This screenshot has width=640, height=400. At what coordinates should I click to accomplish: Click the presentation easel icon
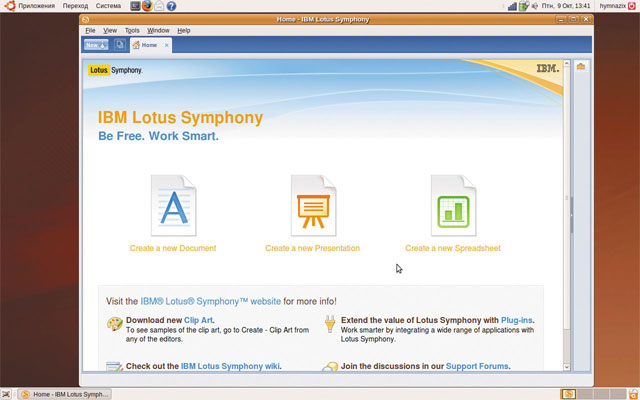[x=313, y=205]
